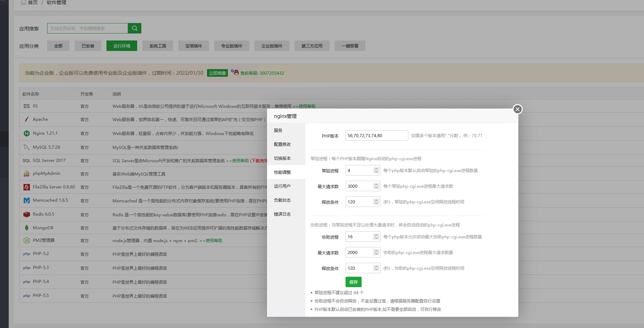Click the 常驻进程 value input showing 4

pos(359,170)
